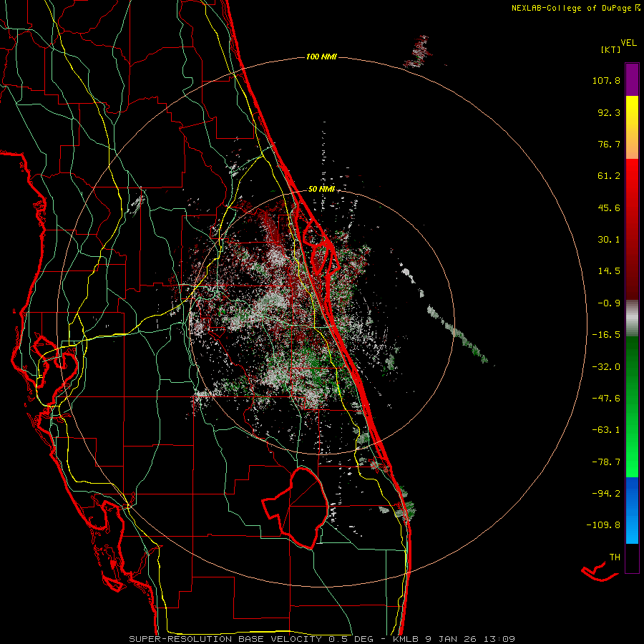Click the 45.6 legend value
This screenshot has height=644, width=644.
coord(609,208)
